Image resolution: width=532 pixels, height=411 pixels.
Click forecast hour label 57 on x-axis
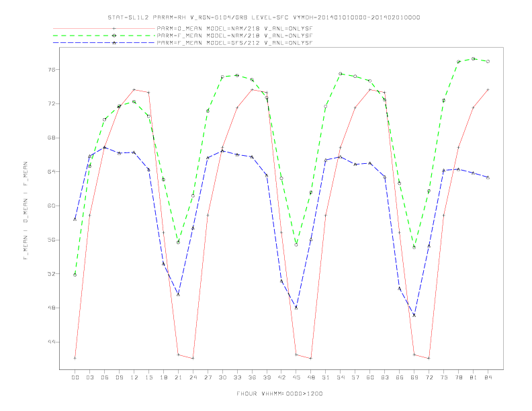[x=355, y=377]
